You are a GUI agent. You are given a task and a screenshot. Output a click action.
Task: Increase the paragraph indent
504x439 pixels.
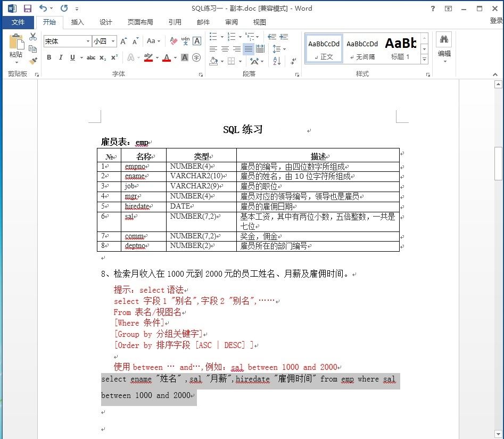tap(284, 37)
